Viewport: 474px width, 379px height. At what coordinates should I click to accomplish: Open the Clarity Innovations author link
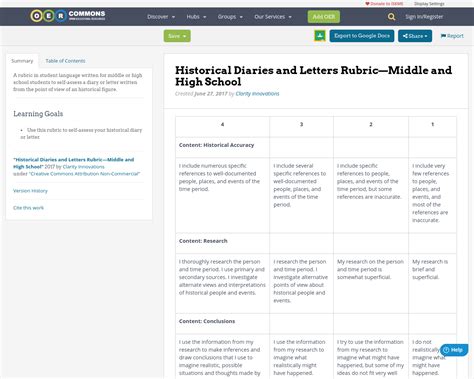point(257,94)
